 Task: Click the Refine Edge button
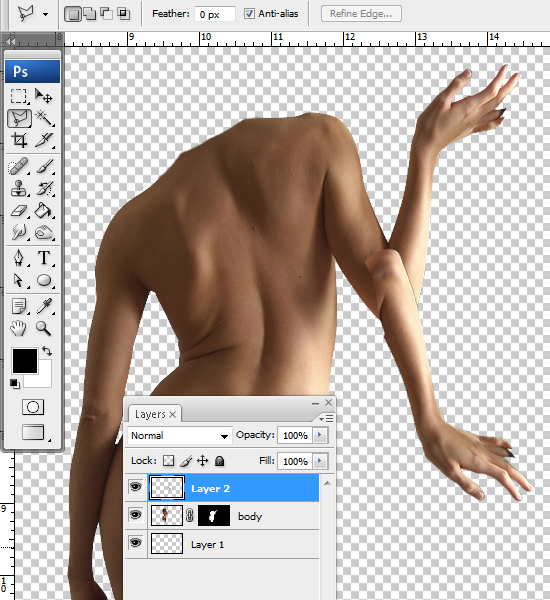(361, 14)
